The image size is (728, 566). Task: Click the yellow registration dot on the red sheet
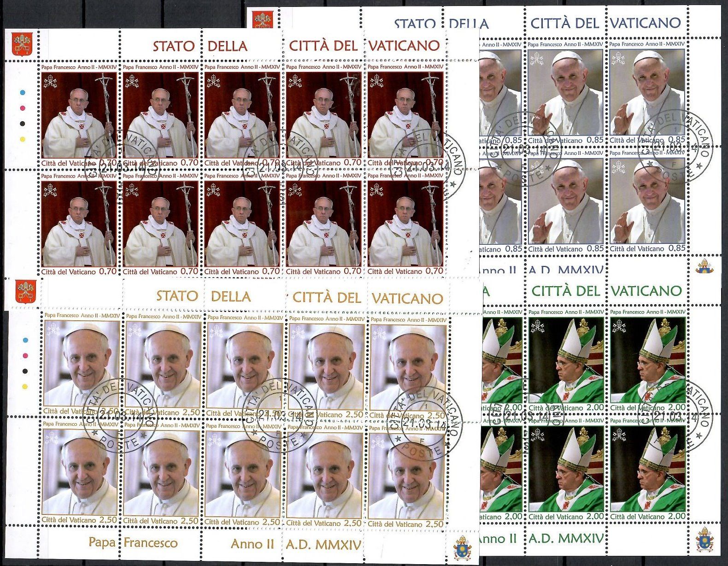22,139
